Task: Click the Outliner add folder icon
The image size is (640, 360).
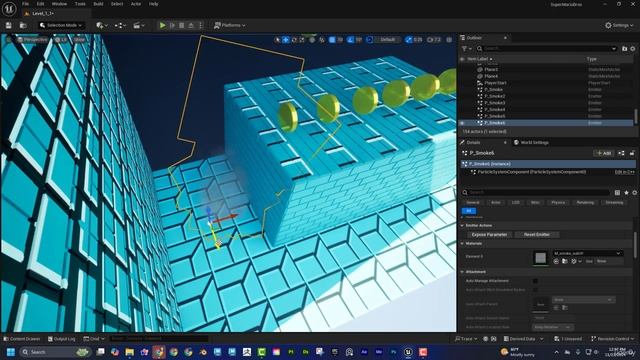Action: coord(624,49)
